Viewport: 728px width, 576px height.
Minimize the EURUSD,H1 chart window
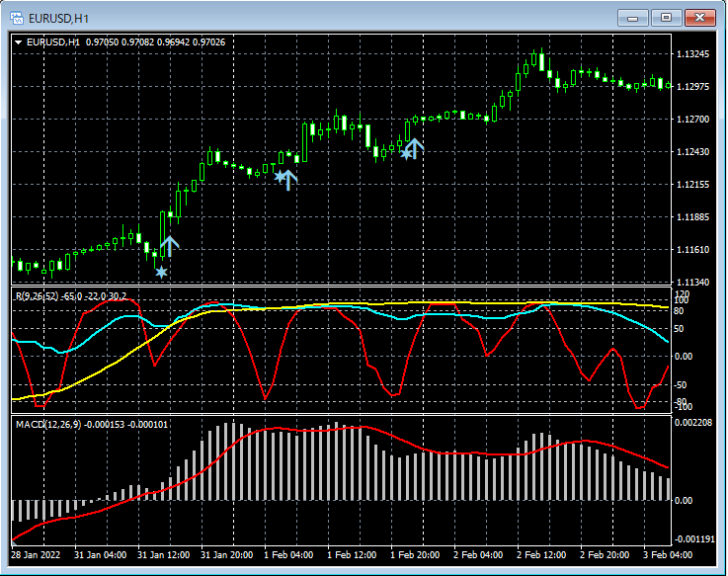(x=633, y=17)
